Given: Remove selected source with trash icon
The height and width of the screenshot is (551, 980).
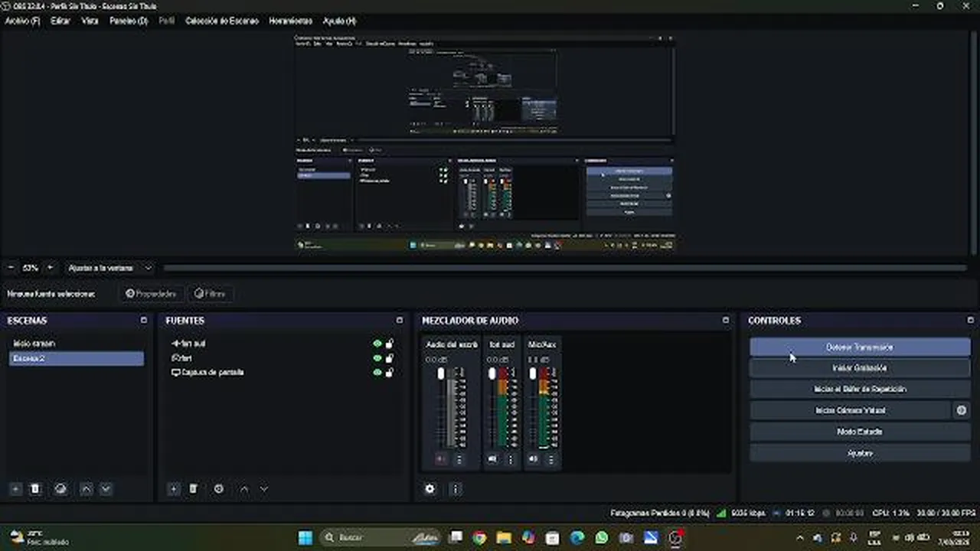Looking at the screenshot, I should [194, 488].
